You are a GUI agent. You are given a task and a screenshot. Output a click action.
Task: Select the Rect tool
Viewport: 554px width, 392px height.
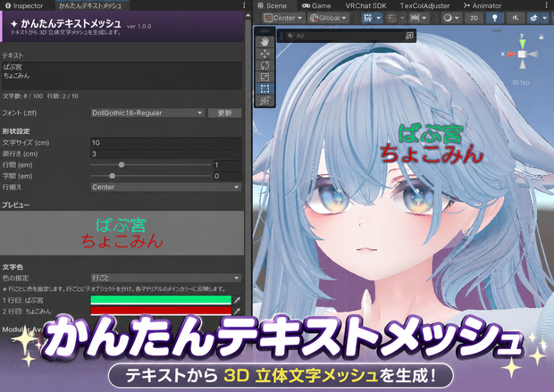264,88
